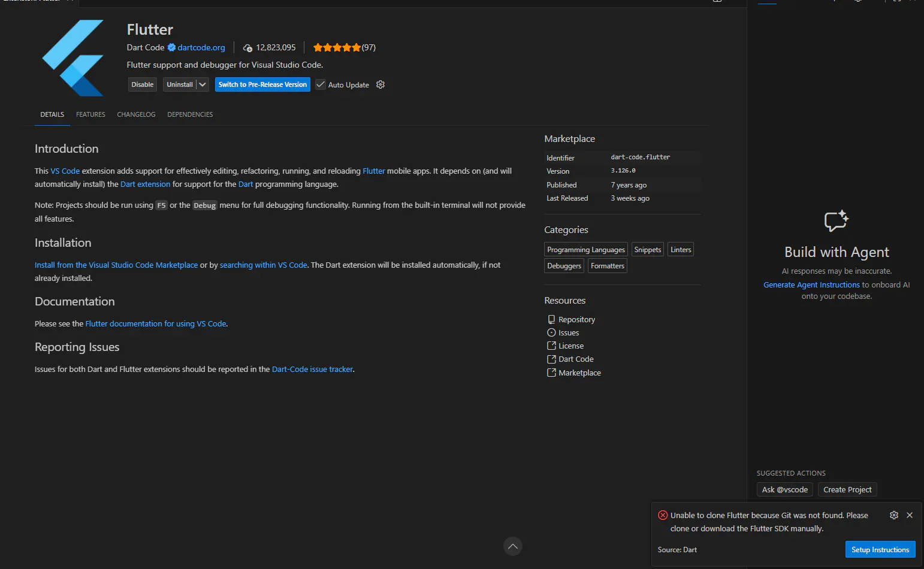Click Generate Agent Instructions link

tap(811, 284)
